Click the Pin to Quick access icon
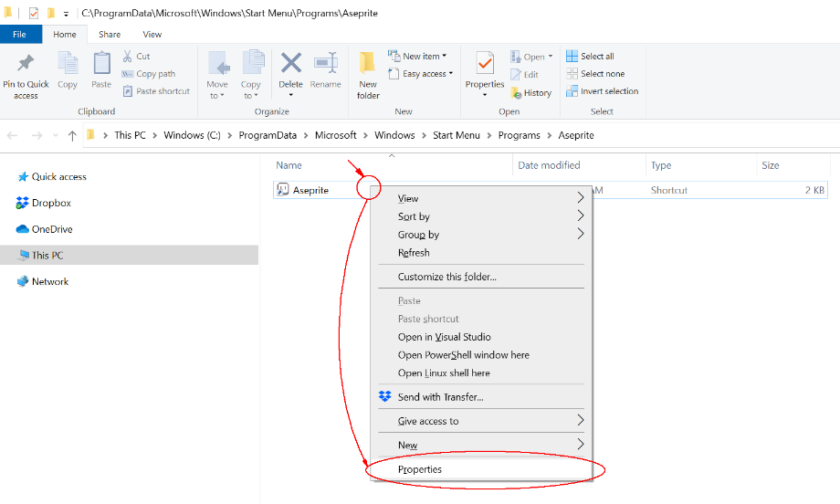The height and width of the screenshot is (504, 840). tap(26, 64)
